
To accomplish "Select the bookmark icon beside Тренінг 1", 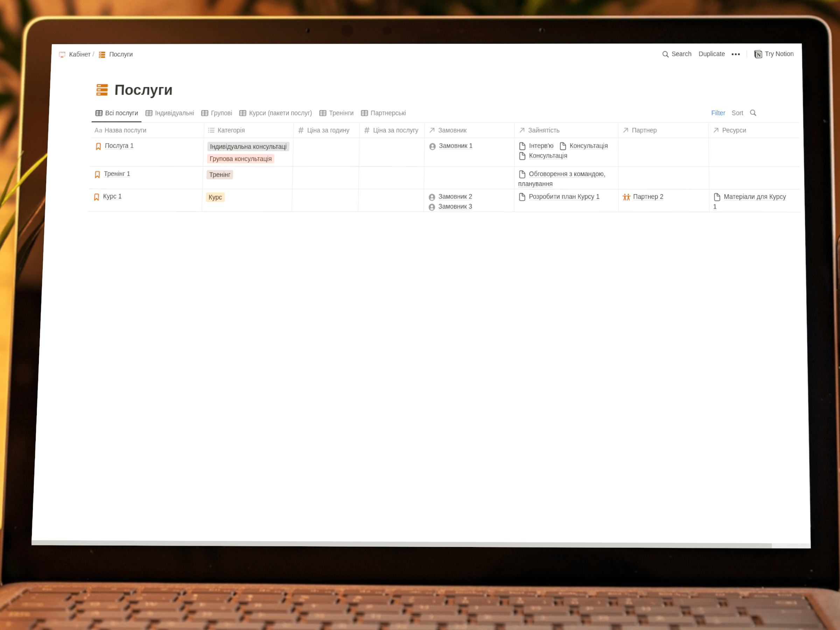I will pos(97,174).
